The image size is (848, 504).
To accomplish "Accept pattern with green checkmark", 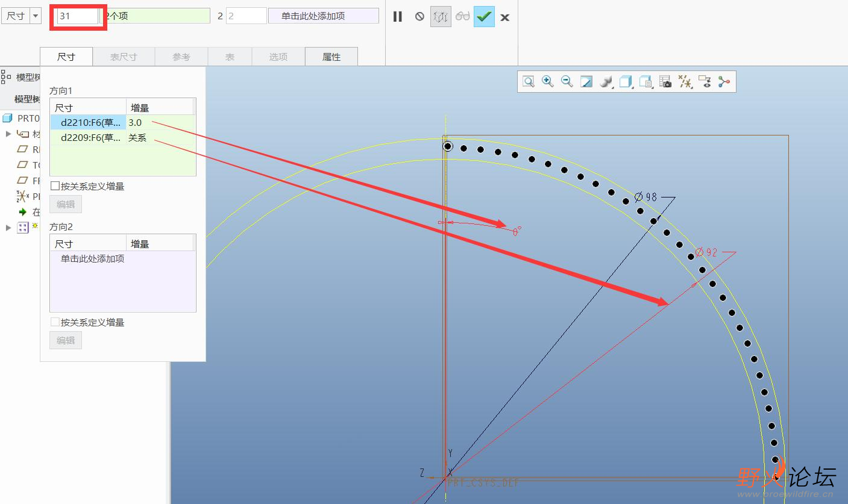I will (x=484, y=17).
